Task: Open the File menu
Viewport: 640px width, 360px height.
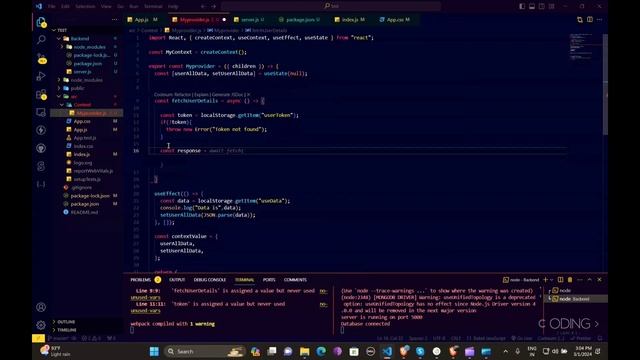Action: pos(51,7)
